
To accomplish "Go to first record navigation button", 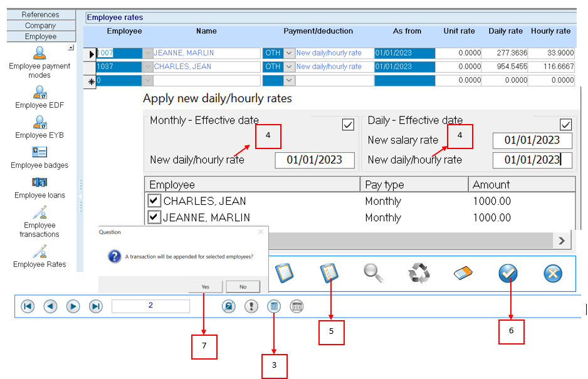I will coord(28,306).
